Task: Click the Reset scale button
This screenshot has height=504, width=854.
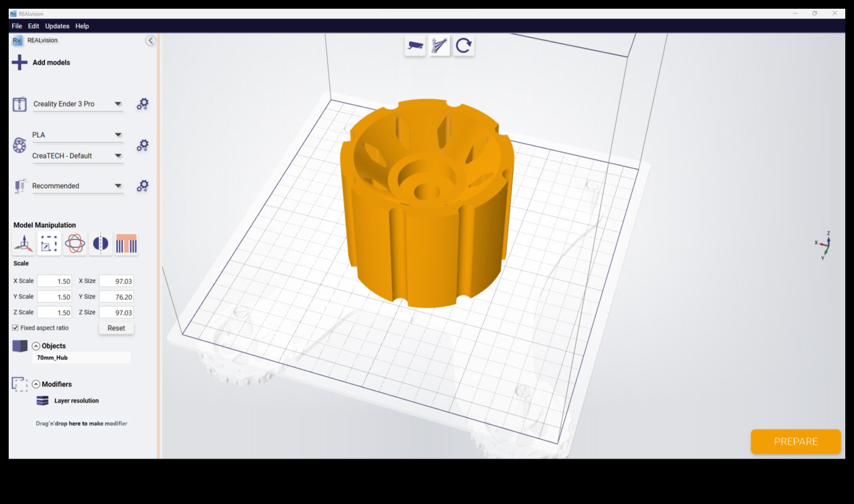Action: [x=116, y=327]
